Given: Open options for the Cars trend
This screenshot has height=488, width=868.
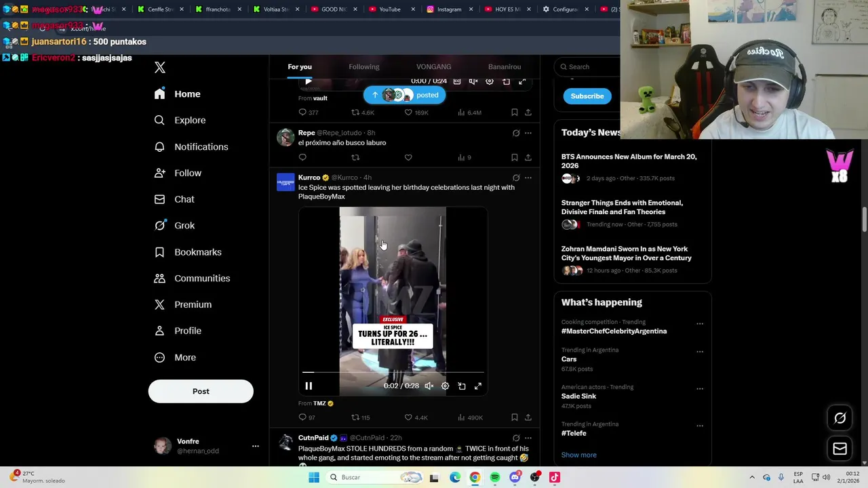Looking at the screenshot, I should (700, 351).
